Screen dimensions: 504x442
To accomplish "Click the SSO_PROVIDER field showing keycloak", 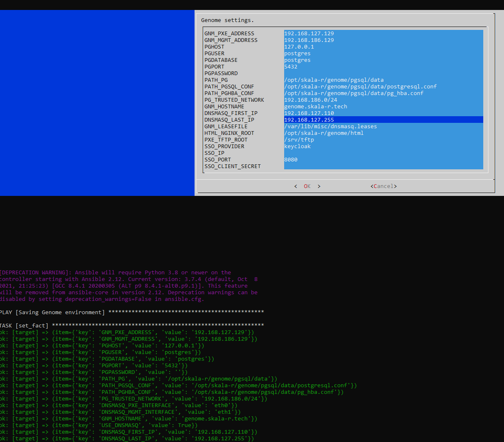I will point(383,147).
